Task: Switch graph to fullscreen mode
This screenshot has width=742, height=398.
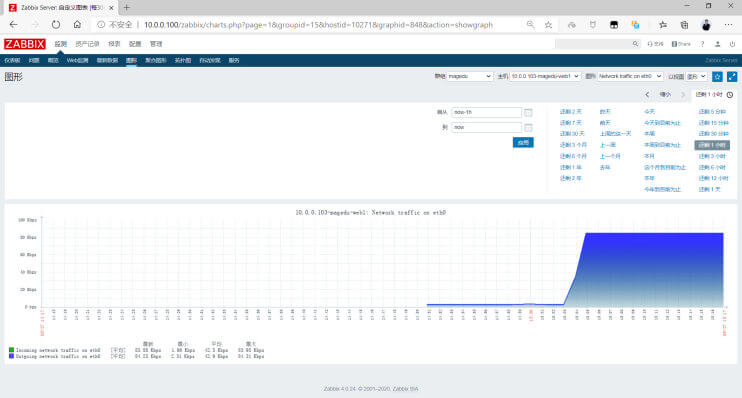Action: (x=732, y=76)
